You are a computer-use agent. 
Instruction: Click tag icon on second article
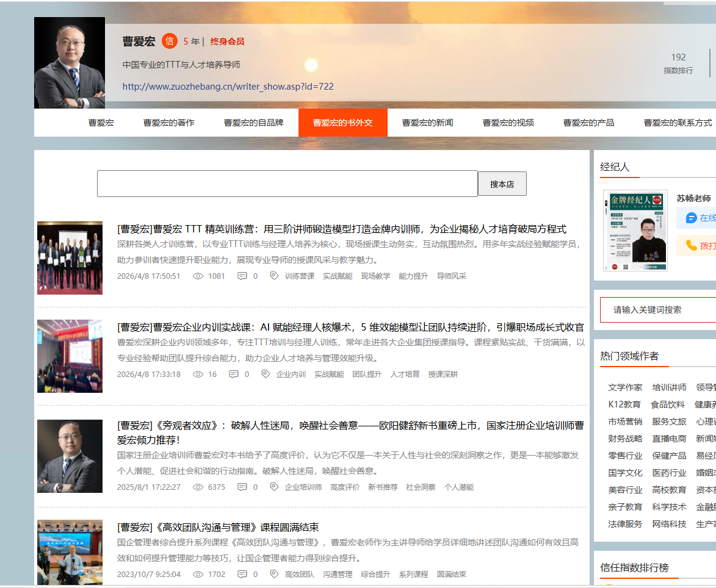click(266, 375)
